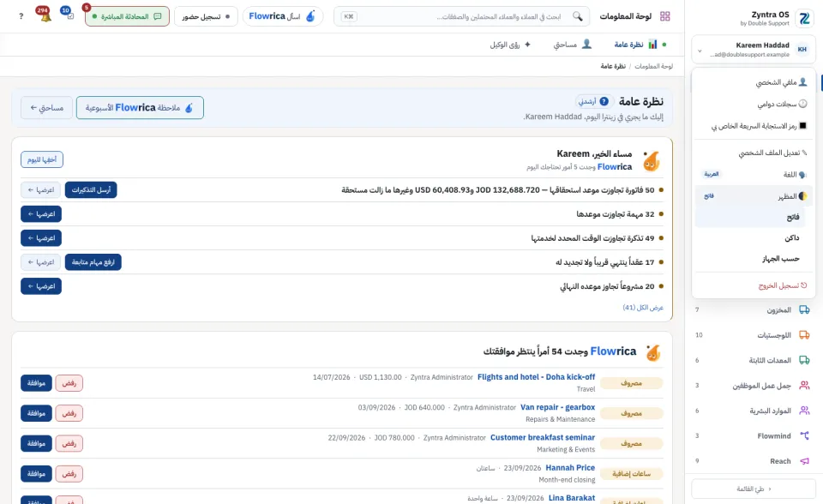
Task: Click the customers and deals search field
Action: 461,16
